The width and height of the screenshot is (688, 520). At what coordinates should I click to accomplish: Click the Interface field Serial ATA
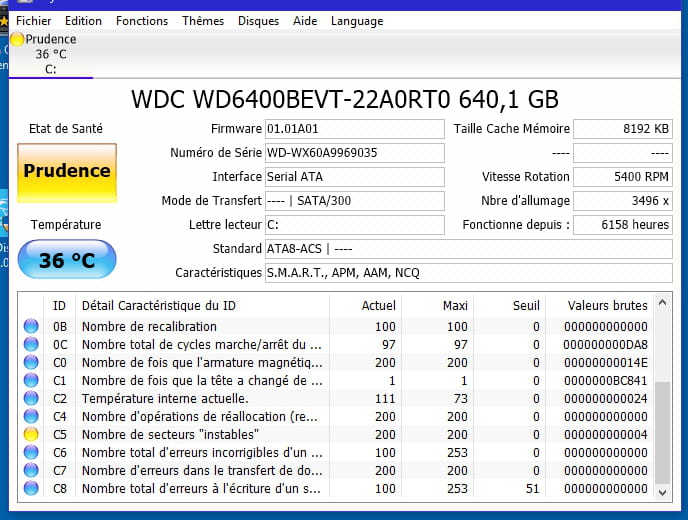coord(355,177)
